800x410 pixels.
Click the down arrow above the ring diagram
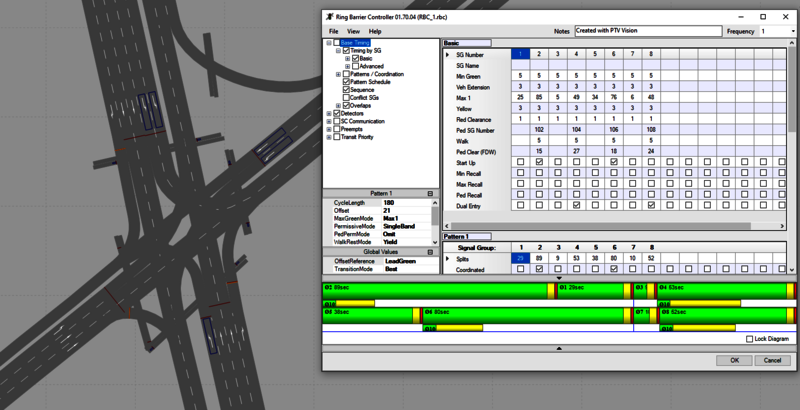(558, 277)
